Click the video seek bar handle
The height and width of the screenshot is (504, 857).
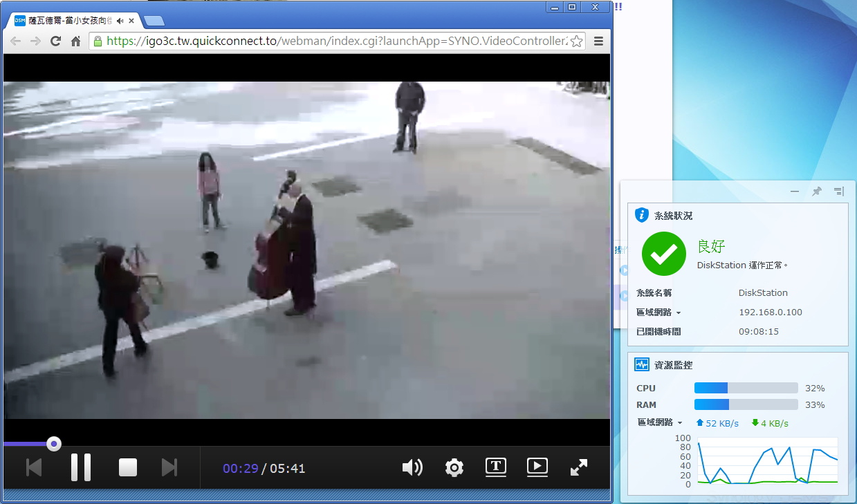[54, 444]
